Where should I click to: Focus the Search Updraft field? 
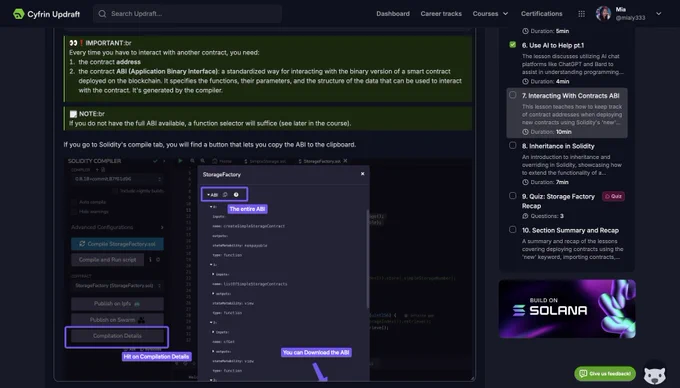187,14
